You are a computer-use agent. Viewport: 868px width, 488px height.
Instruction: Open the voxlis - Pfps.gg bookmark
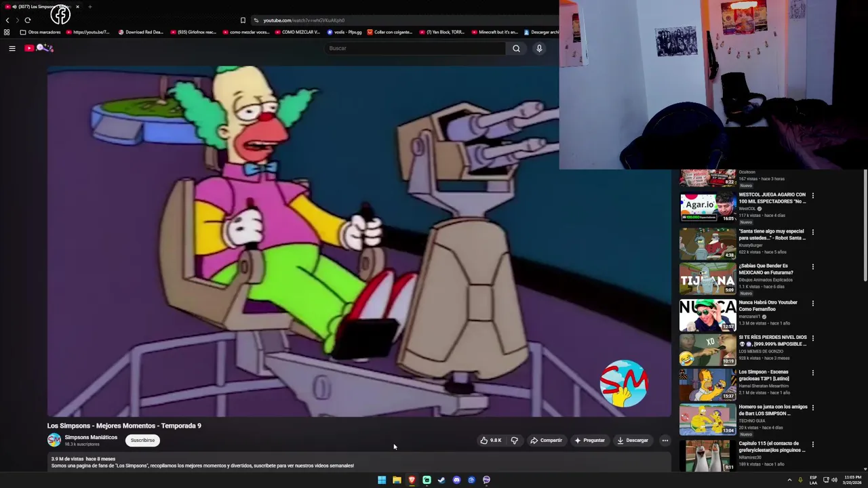pos(344,32)
